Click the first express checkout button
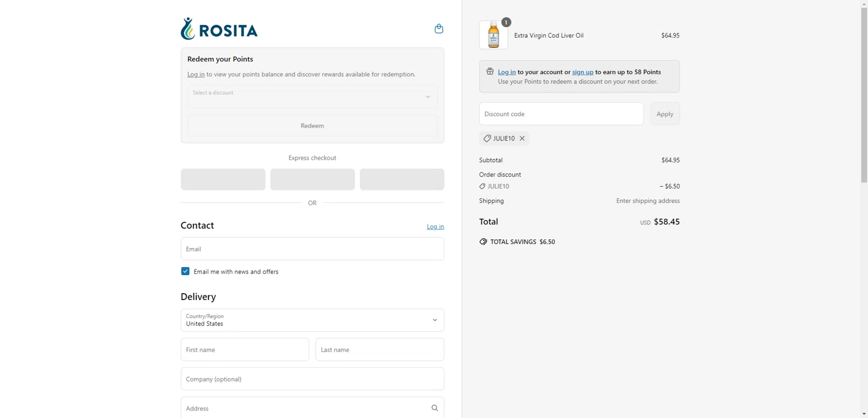The height and width of the screenshot is (418, 868). 223,179
